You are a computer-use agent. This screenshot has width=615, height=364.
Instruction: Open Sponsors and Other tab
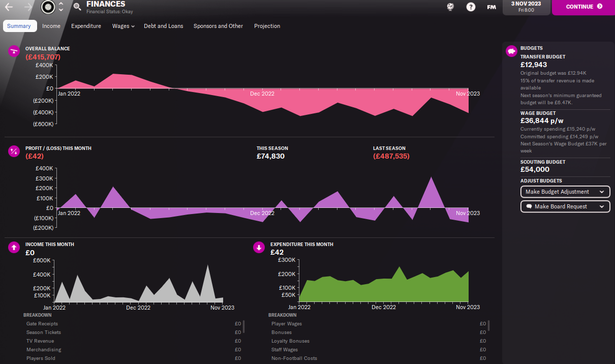[218, 26]
